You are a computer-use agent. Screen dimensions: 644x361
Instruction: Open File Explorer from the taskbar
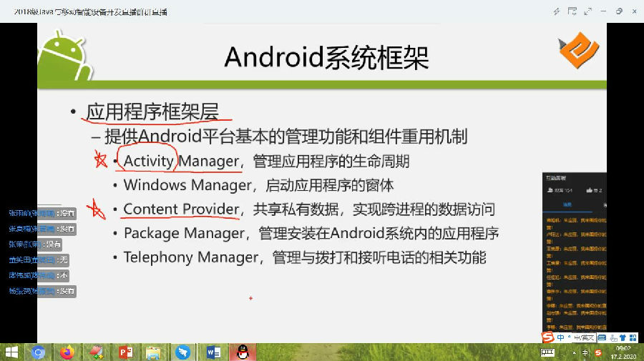[154, 352]
